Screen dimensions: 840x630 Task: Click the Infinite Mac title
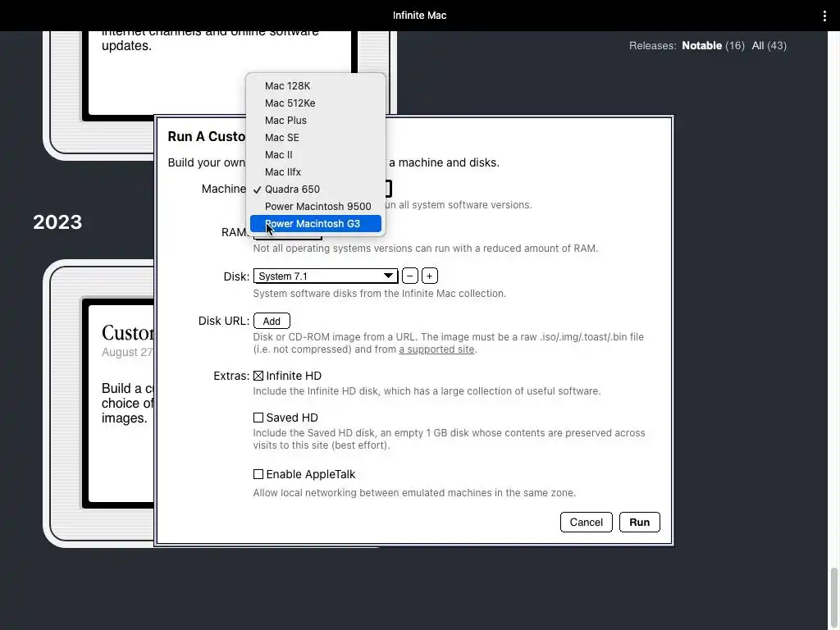(419, 16)
